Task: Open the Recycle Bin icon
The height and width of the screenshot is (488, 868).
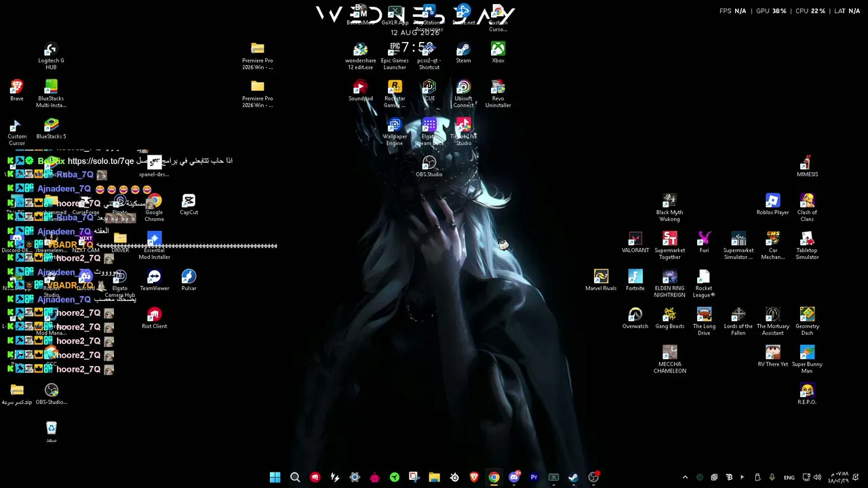Action: (x=51, y=432)
